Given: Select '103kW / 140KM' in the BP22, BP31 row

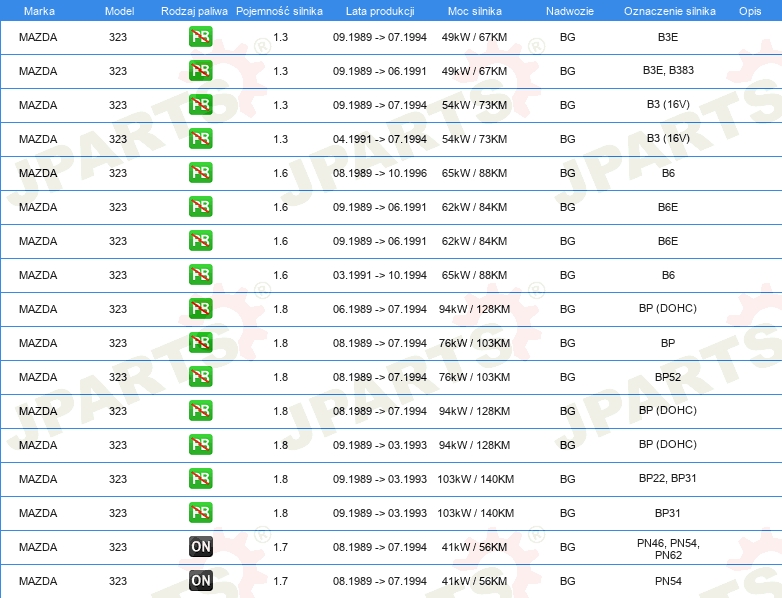Looking at the screenshot, I should (475, 479).
